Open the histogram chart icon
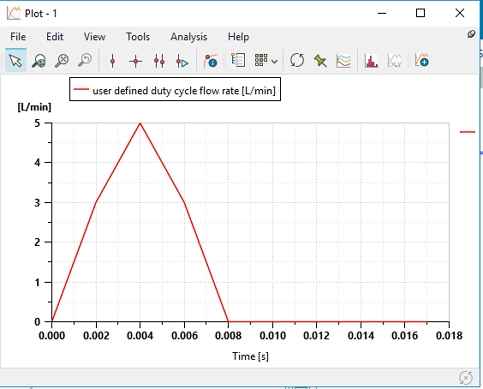Image resolution: width=483 pixels, height=389 pixels. (371, 61)
